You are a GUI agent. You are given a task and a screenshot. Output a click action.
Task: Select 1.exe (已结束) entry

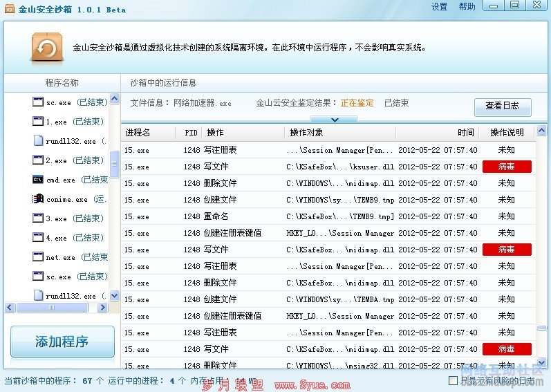pyautogui.click(x=68, y=122)
